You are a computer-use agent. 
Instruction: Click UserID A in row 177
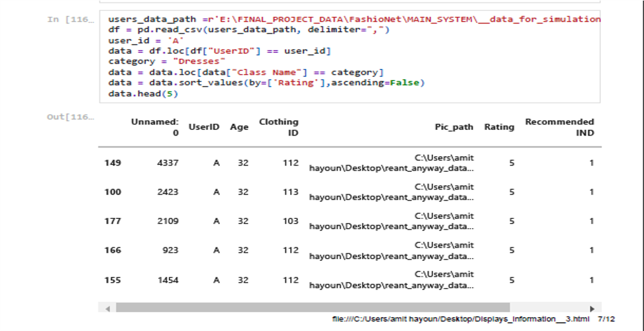217,221
